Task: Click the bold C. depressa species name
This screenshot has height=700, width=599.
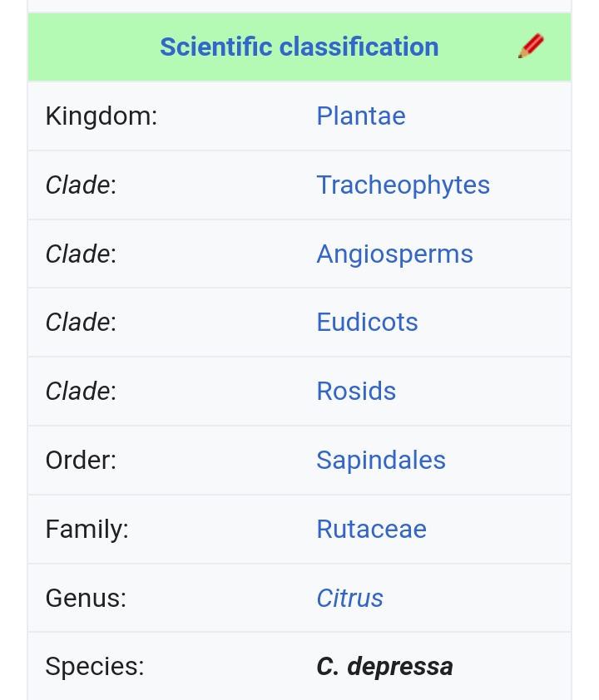Action: coord(384,667)
